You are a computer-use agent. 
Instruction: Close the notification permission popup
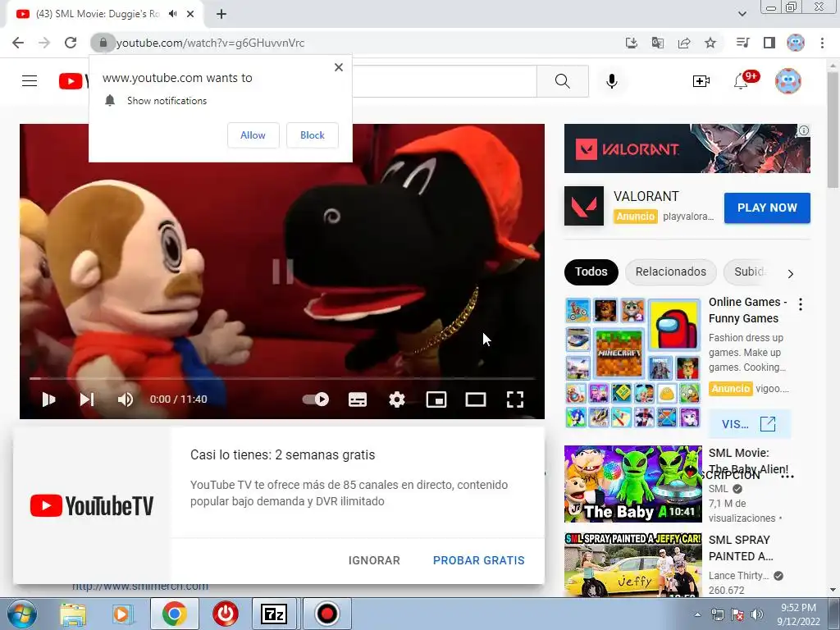point(339,67)
